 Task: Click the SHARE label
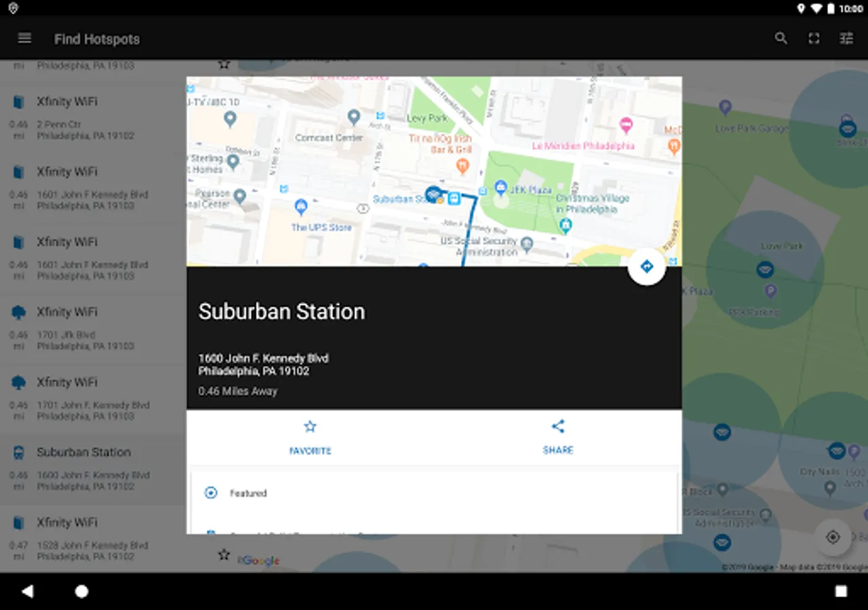558,450
